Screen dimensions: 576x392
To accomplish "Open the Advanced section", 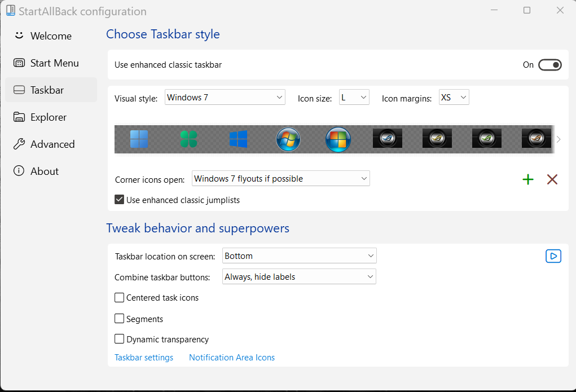I will pyautogui.click(x=51, y=144).
